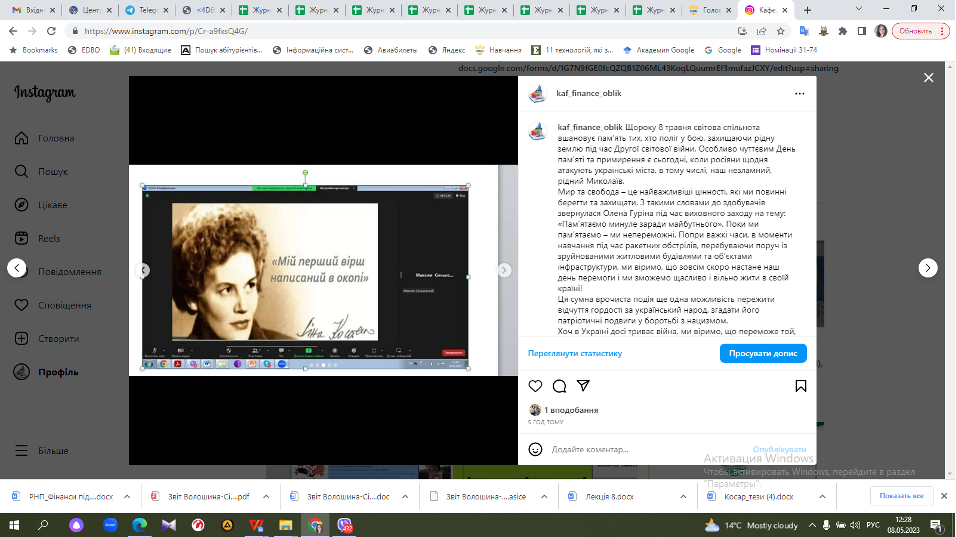Switch to the Telegram browser tab
The width and height of the screenshot is (956, 537).
(x=140, y=9)
